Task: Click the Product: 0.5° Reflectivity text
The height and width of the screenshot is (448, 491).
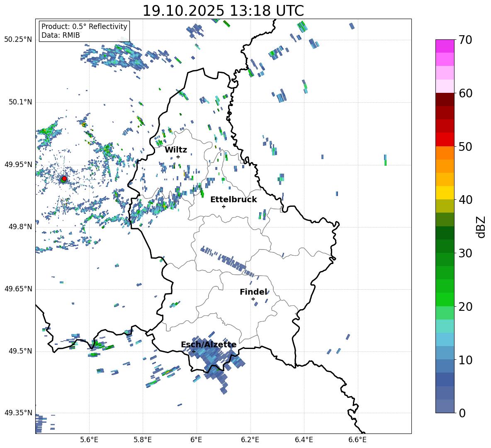Action: [84, 27]
